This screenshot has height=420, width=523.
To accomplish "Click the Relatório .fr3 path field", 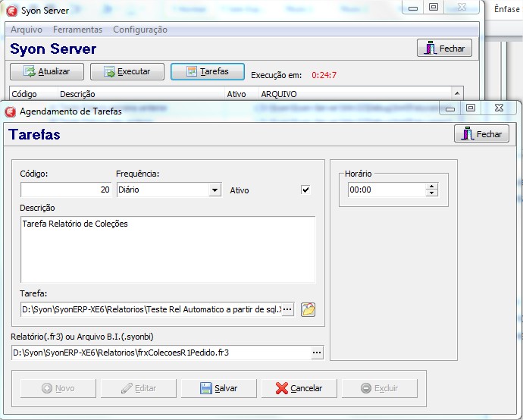I will tap(161, 353).
